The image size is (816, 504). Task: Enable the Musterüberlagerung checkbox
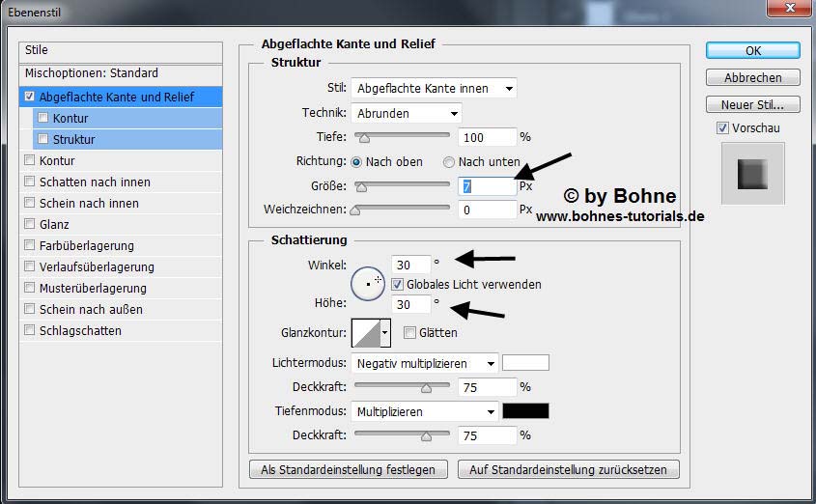coord(30,288)
